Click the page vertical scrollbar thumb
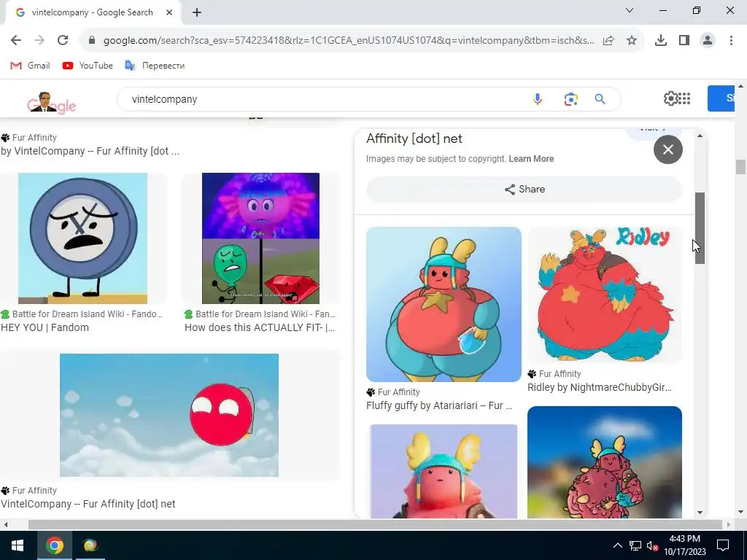This screenshot has width=747, height=560. [x=740, y=167]
